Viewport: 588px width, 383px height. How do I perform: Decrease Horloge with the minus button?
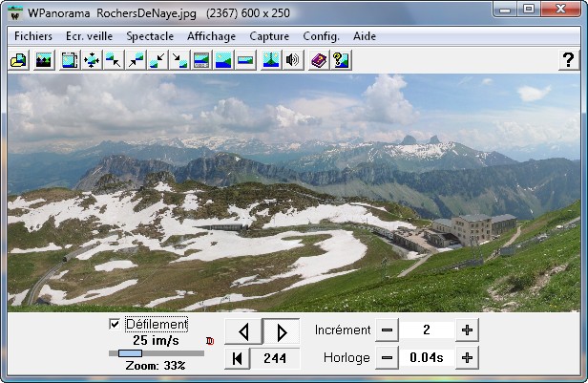click(387, 358)
